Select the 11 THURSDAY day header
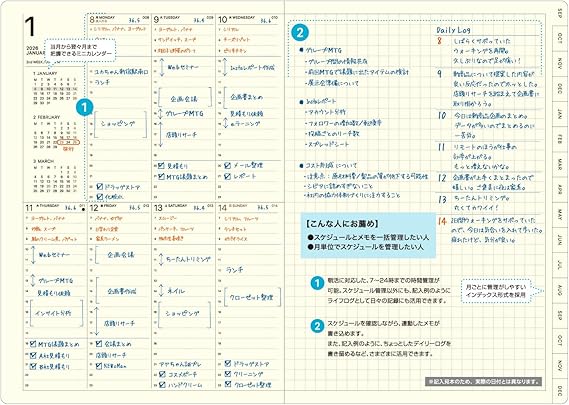Image resolution: width=569 pixels, height=405 pixels. point(55,208)
